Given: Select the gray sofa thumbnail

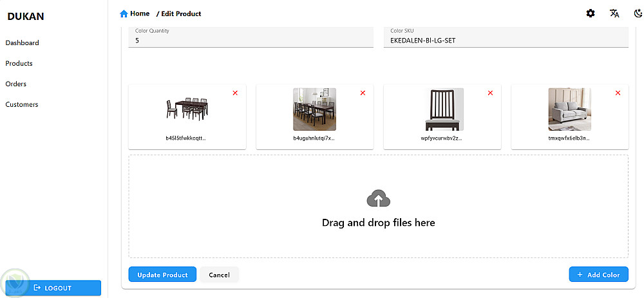Looking at the screenshot, I should (x=569, y=109).
